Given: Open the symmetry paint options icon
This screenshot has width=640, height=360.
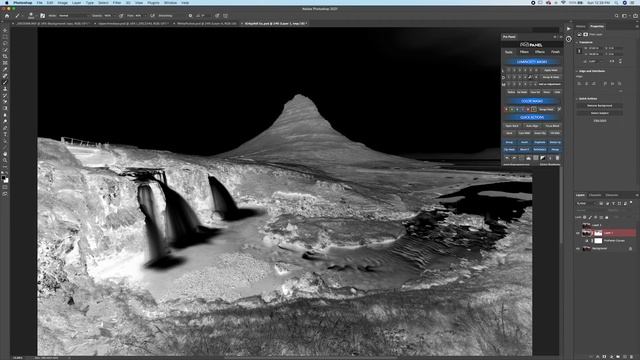Looking at the screenshot, I should click(225, 16).
